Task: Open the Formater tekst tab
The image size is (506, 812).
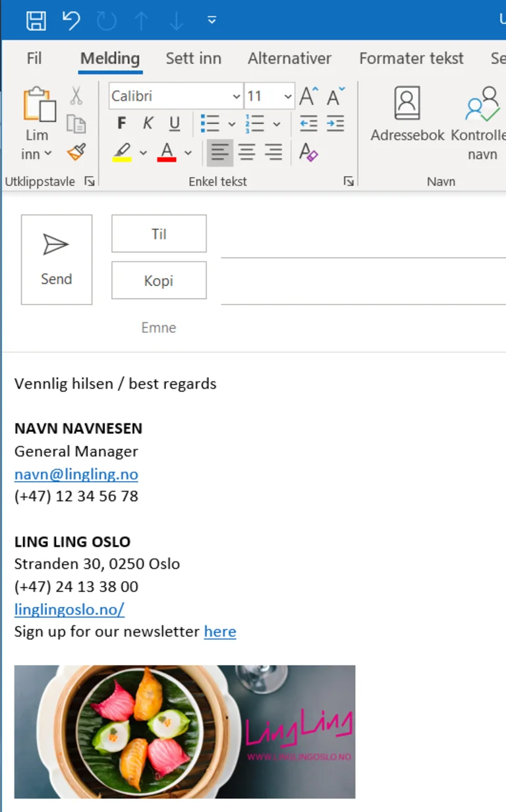Action: (x=411, y=58)
